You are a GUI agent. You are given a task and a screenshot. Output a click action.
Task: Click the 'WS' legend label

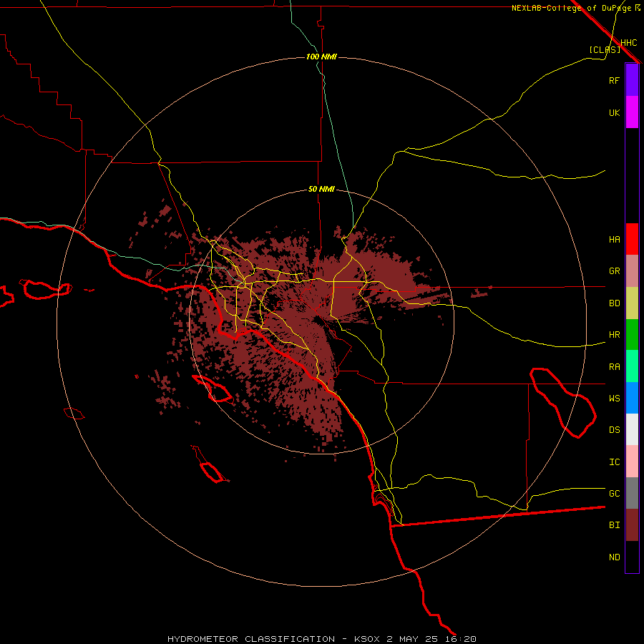[x=614, y=399]
